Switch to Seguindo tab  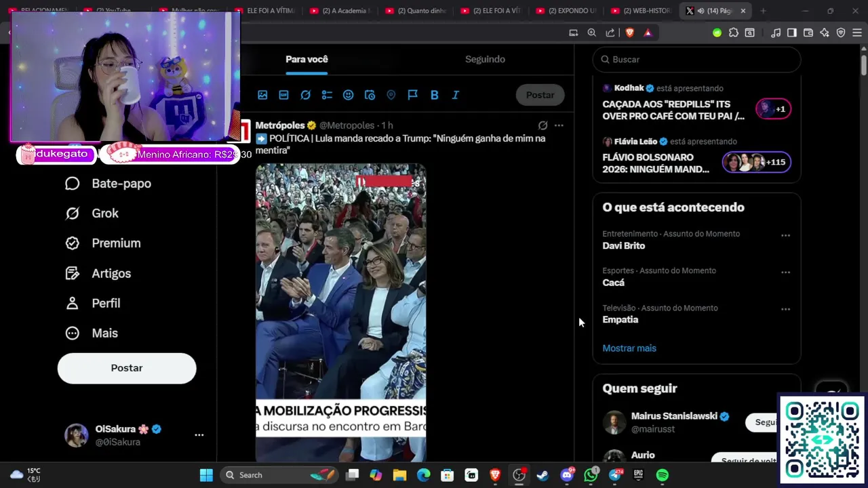click(x=485, y=59)
